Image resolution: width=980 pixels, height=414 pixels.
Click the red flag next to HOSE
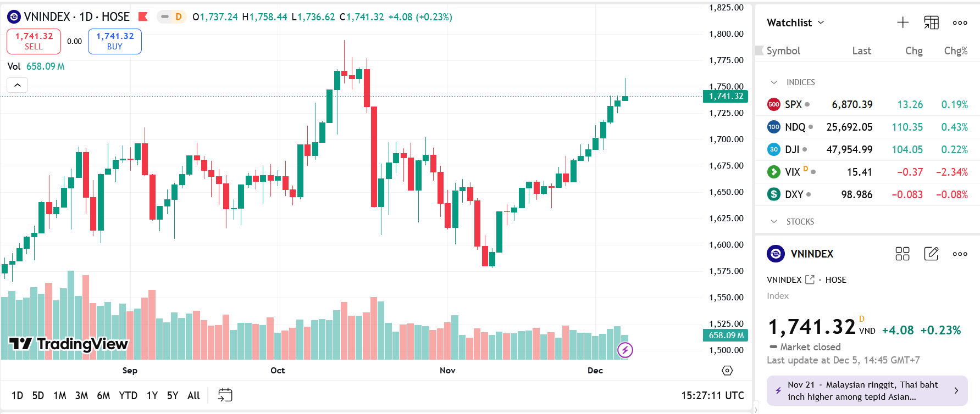tap(143, 16)
